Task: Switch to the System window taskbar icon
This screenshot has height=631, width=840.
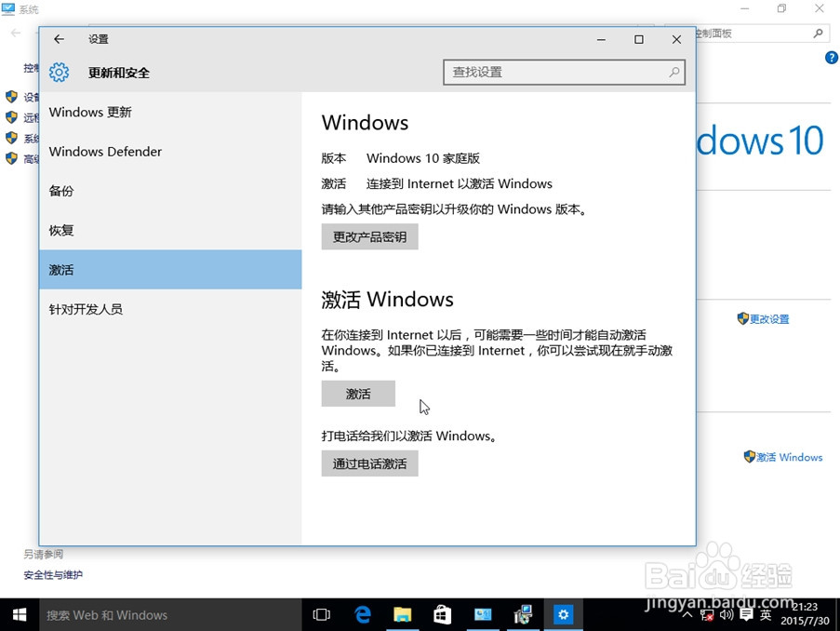Action: tap(483, 615)
